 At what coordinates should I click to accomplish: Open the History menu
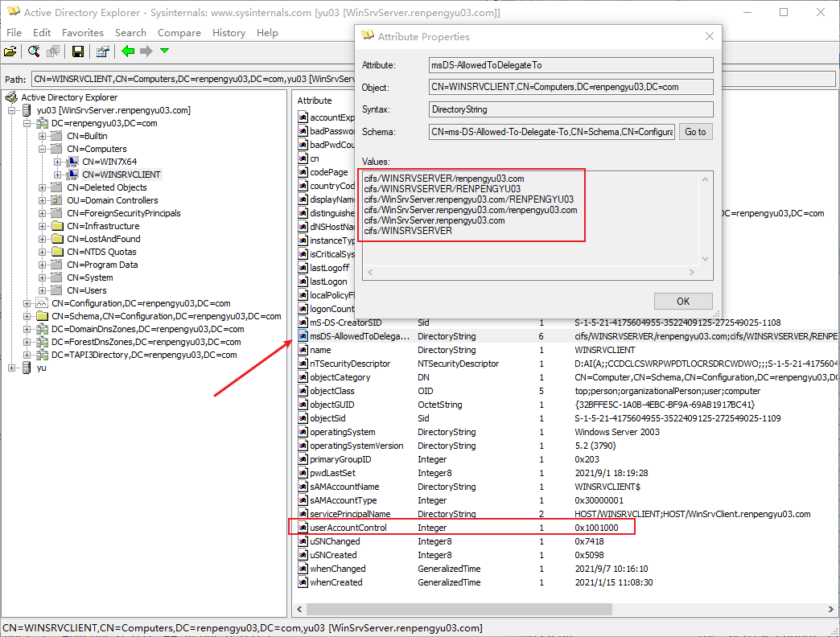coord(229,33)
